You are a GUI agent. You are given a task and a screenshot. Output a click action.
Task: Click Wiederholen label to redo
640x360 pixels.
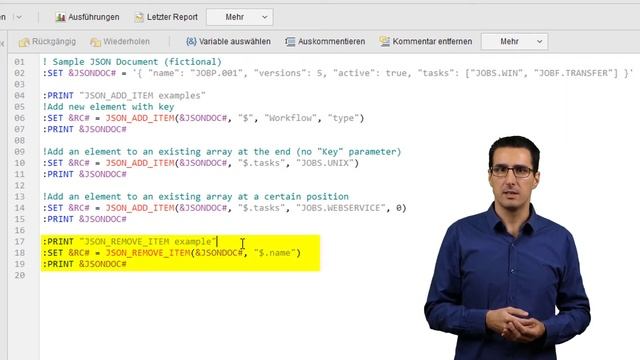127,42
